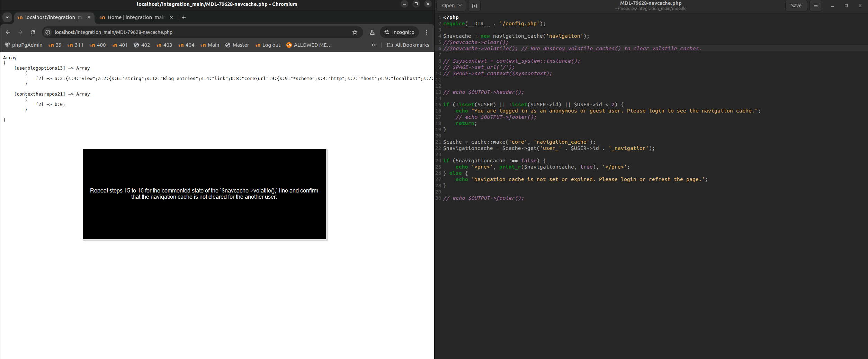Open the 39 bookmark
868x359 pixels.
click(x=55, y=45)
